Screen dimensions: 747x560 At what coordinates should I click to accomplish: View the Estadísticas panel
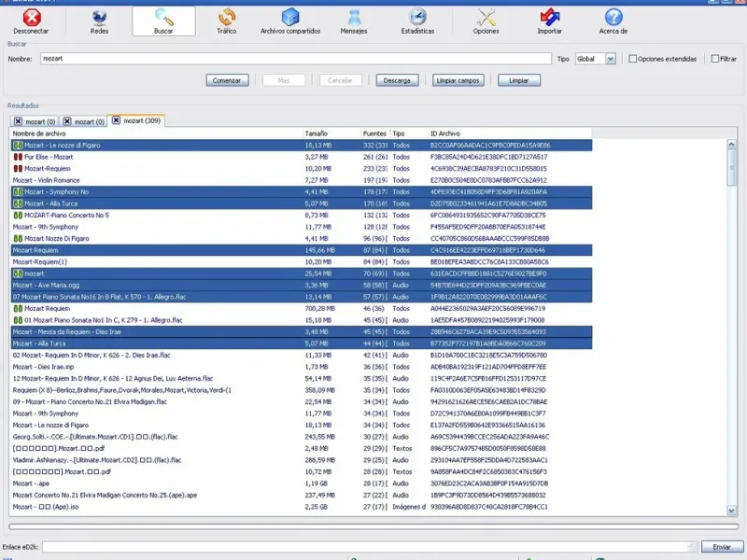tap(417, 21)
